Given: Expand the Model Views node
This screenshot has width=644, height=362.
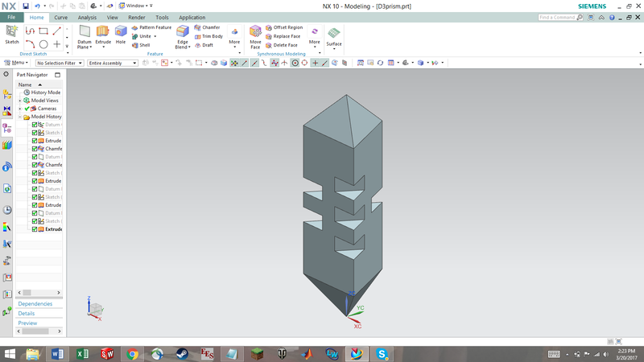Looking at the screenshot, I should point(19,101).
